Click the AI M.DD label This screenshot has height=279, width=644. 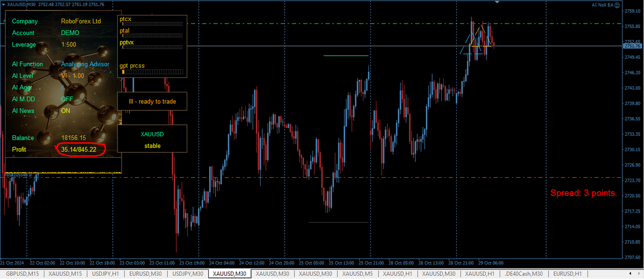coord(23,99)
